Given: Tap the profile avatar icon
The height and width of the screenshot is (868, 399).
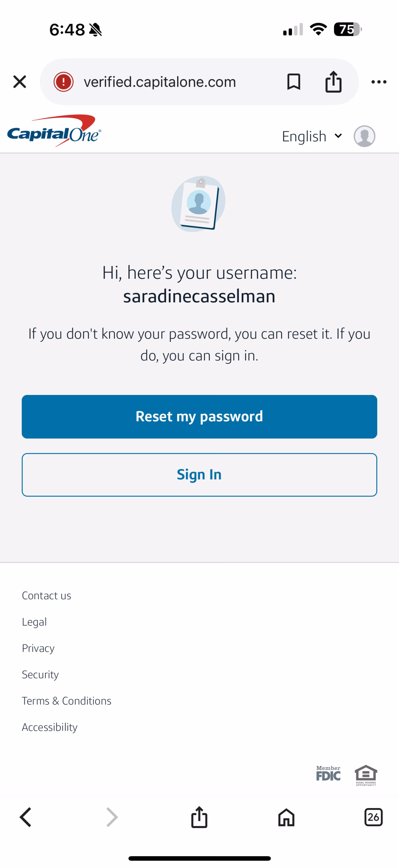Looking at the screenshot, I should pos(364,136).
